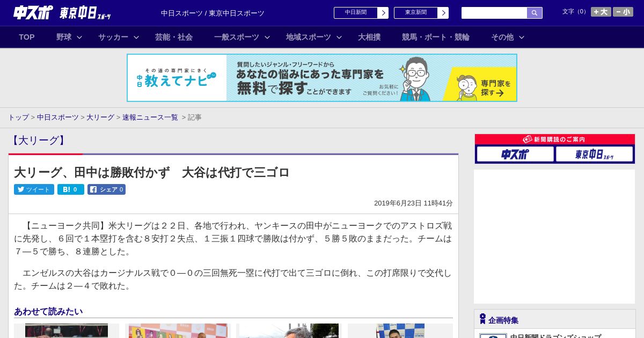Decrease text size with the 小 button

623,12
